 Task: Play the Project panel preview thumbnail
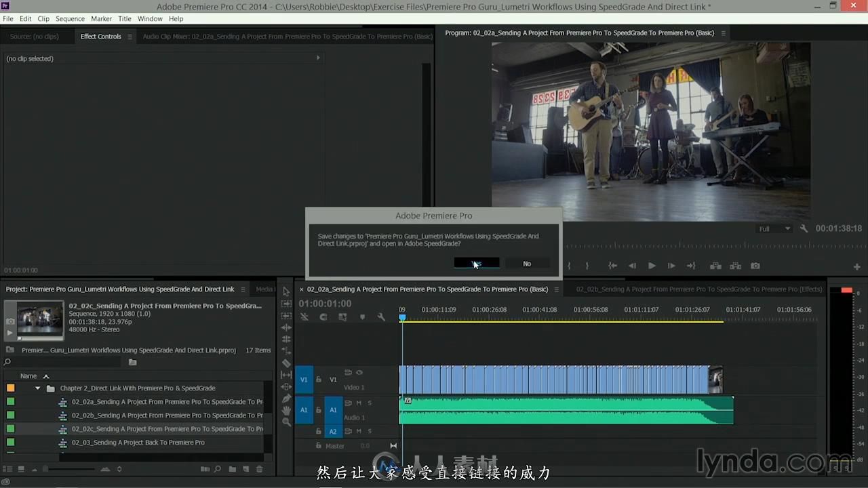click(x=9, y=333)
